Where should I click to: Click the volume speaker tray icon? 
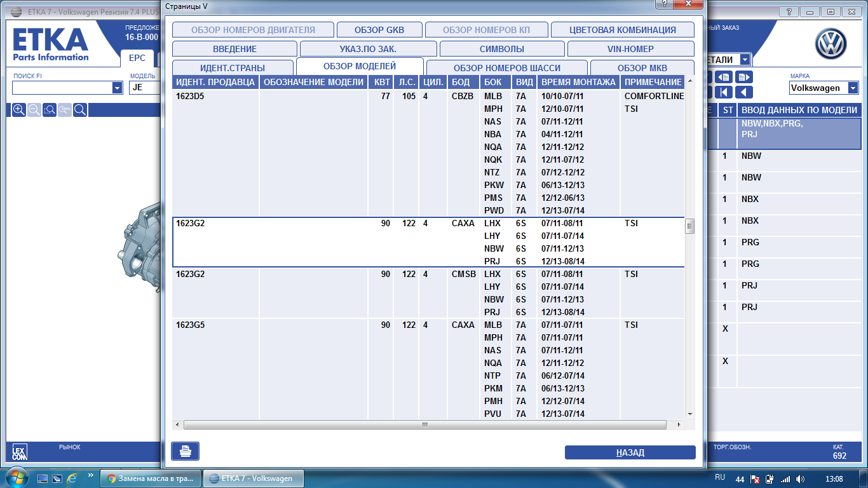(800, 478)
